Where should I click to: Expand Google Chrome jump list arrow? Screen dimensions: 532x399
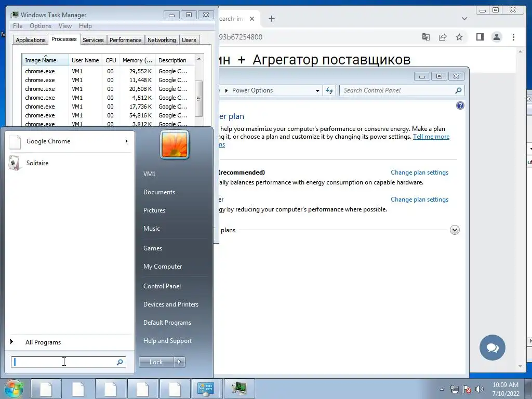(127, 141)
